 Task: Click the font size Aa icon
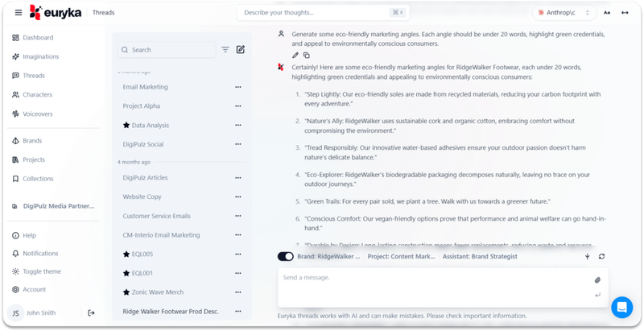pos(607,13)
